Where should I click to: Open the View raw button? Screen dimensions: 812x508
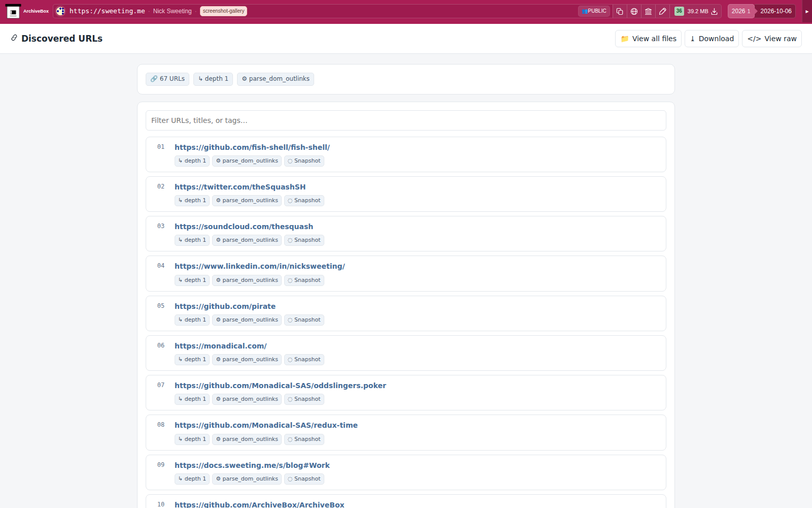pyautogui.click(x=771, y=39)
